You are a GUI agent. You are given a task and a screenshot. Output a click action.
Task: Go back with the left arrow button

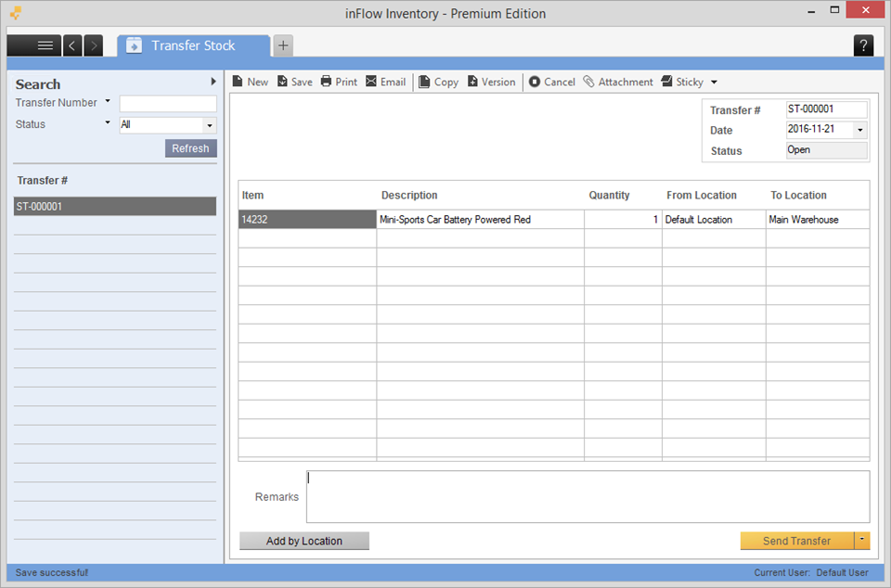coord(72,45)
